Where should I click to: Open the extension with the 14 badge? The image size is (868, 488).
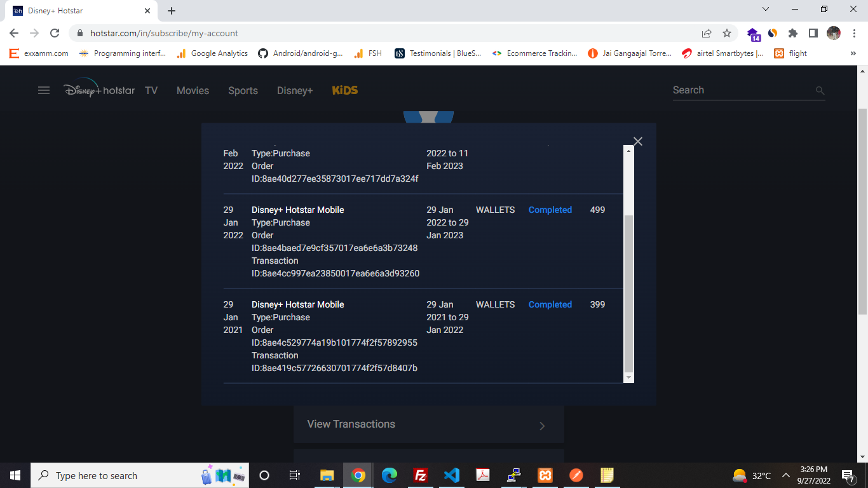(752, 33)
